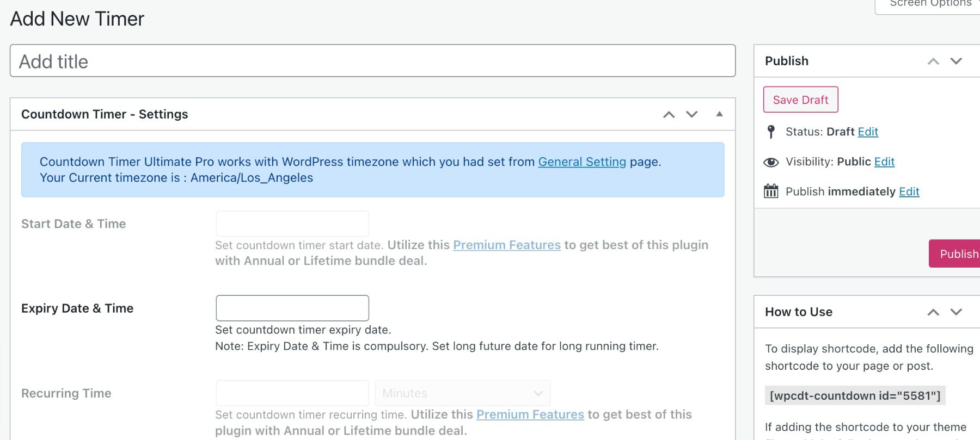
Task: Edit the Public visibility setting
Action: [x=884, y=162]
